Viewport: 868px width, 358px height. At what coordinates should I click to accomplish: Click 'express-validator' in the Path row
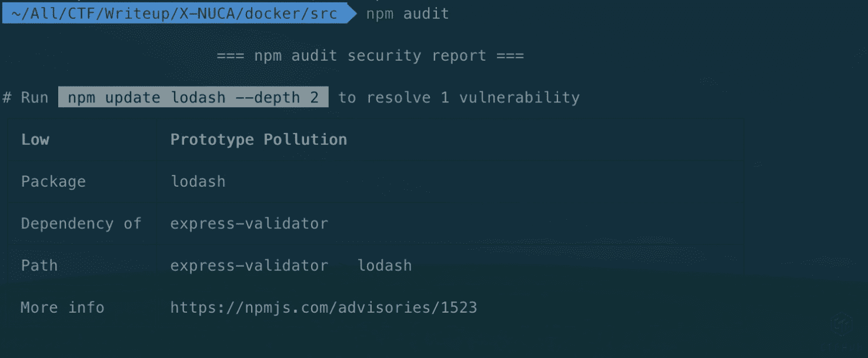pos(249,266)
